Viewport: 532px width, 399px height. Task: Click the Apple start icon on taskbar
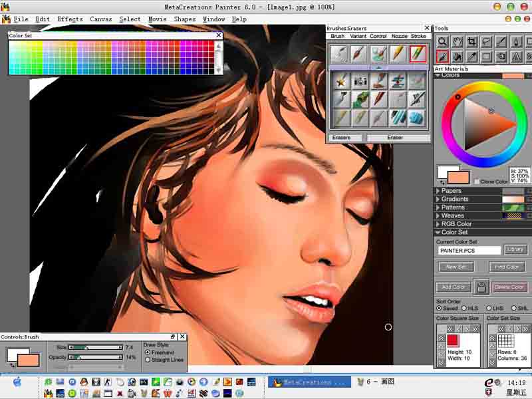[x=17, y=383]
